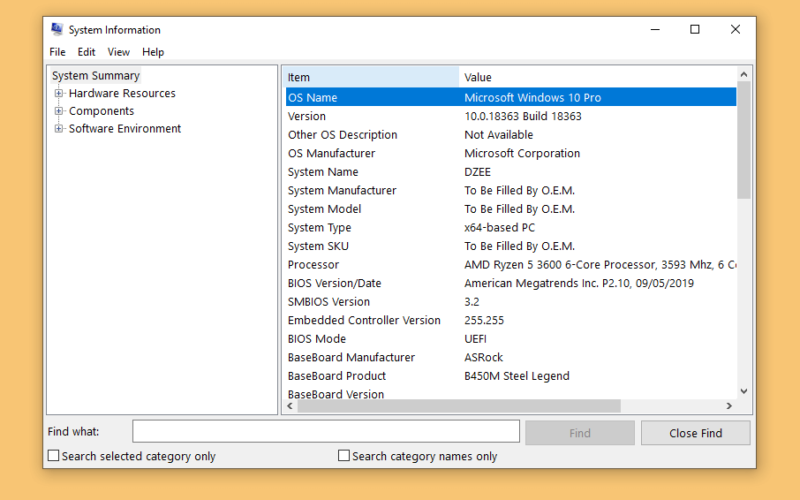Maximize the System Information window

695,30
